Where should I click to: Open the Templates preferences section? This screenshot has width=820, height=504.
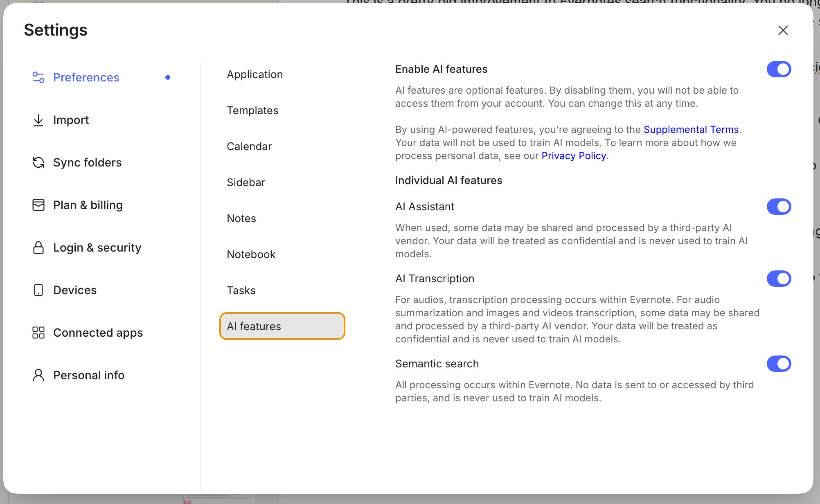[252, 110]
